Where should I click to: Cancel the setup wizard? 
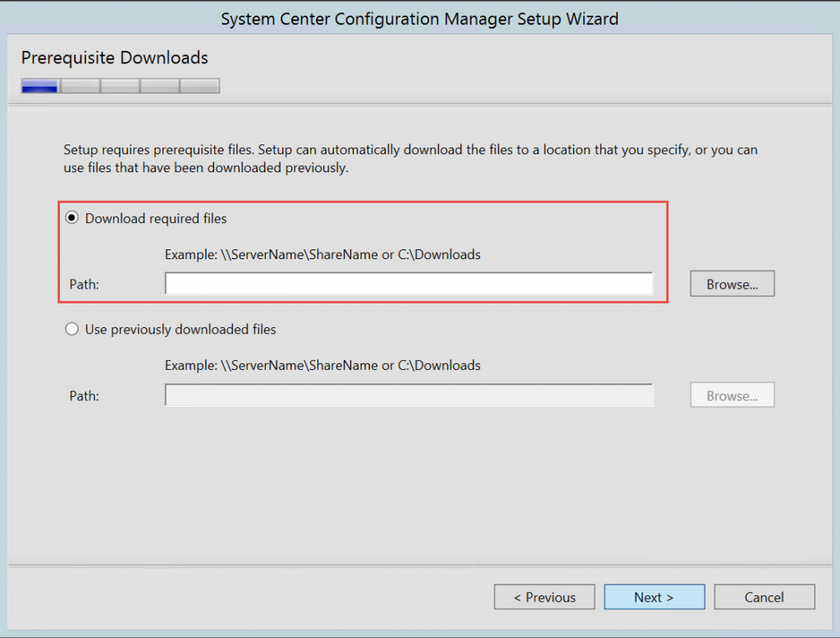pos(764,597)
